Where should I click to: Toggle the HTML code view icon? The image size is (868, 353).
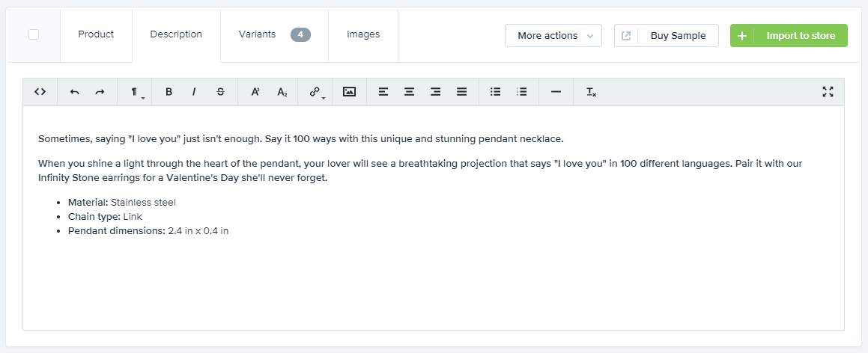coord(40,92)
